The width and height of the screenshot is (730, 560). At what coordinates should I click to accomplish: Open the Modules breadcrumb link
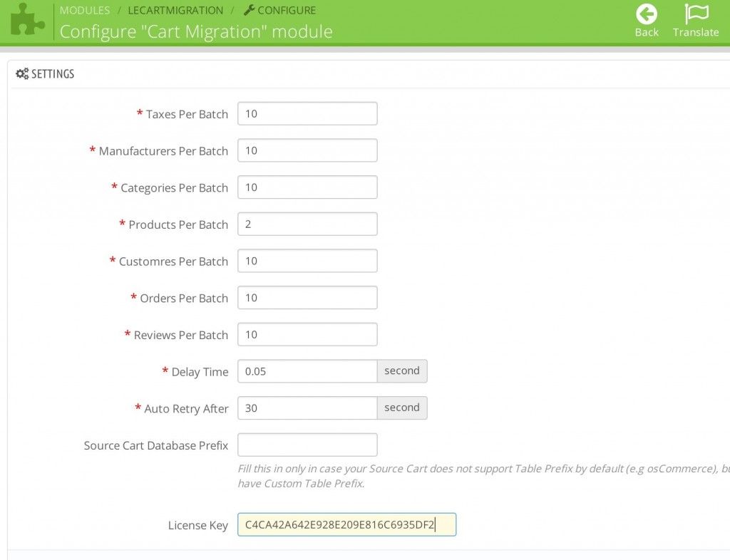click(x=85, y=10)
